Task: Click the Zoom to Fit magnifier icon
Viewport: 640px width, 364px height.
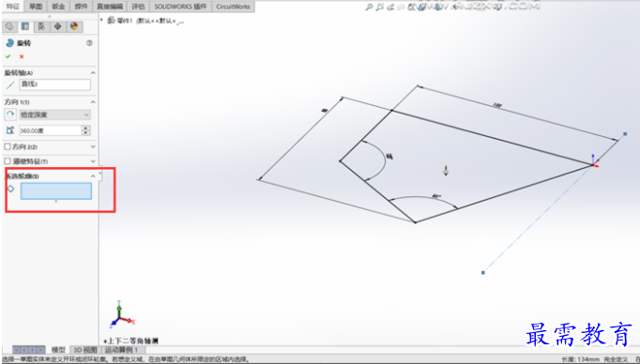Action: pyautogui.click(x=369, y=7)
